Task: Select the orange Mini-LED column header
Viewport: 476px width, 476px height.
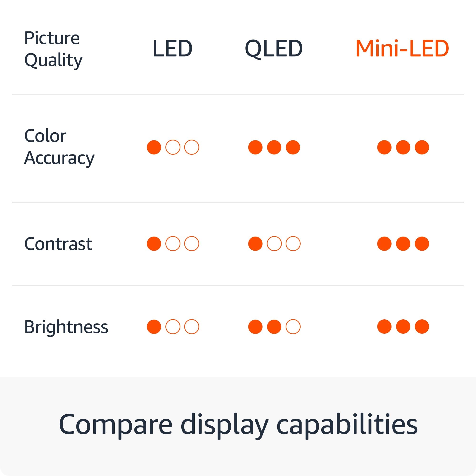Action: pyautogui.click(x=402, y=48)
